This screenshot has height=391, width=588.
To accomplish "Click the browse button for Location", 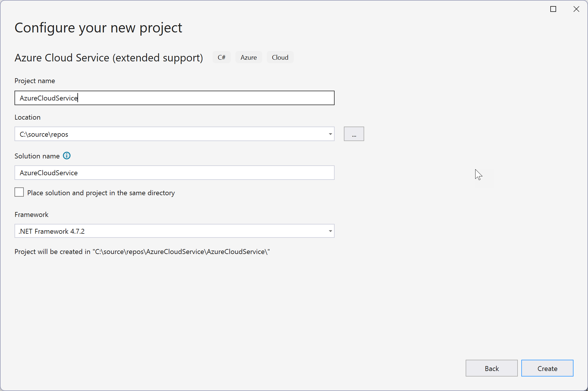I will point(354,134).
